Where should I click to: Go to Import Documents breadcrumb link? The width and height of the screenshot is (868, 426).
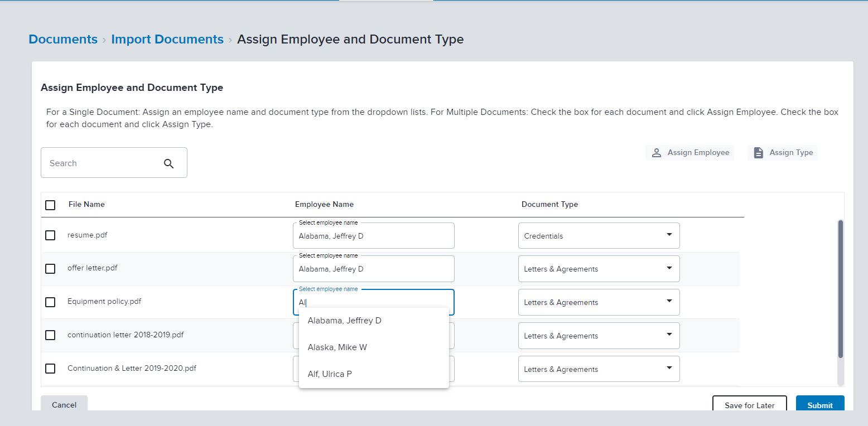(x=167, y=40)
